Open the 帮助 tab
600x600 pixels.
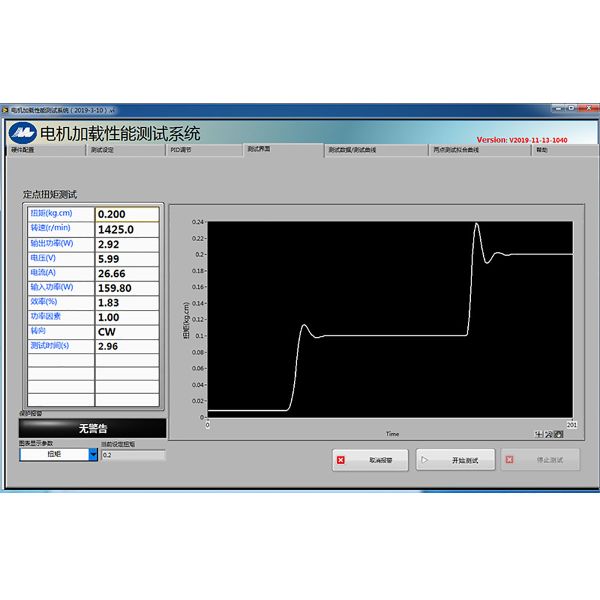pos(564,150)
